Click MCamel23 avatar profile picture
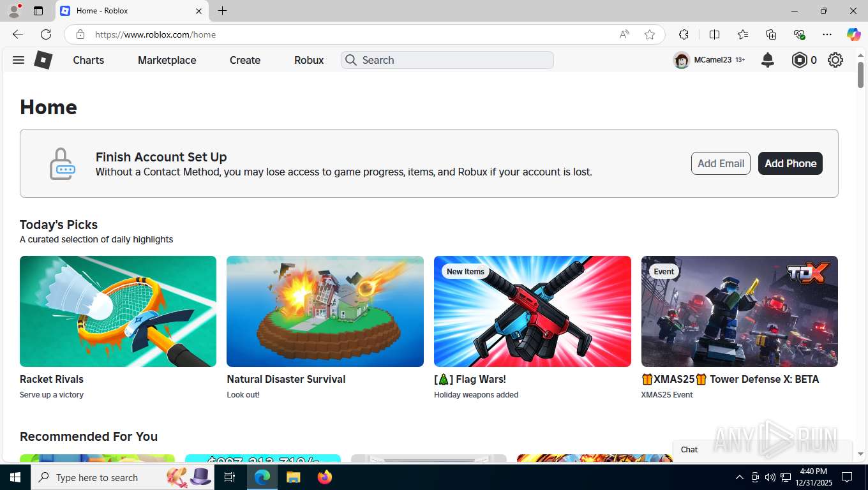 682,60
